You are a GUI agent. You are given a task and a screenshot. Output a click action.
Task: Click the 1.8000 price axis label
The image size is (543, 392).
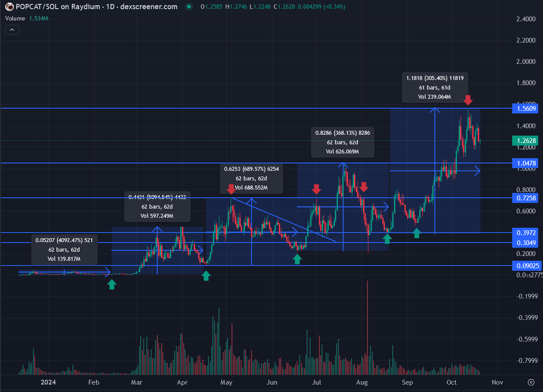click(525, 83)
